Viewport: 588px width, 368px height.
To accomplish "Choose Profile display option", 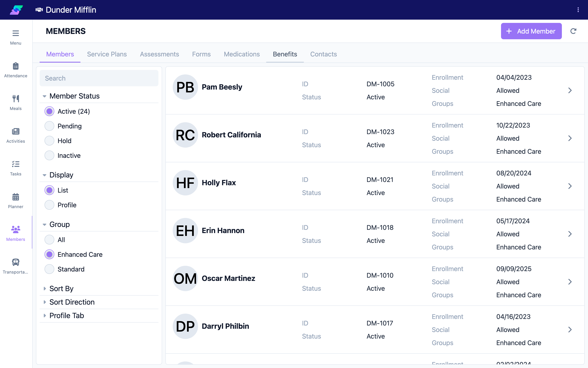I will point(49,205).
